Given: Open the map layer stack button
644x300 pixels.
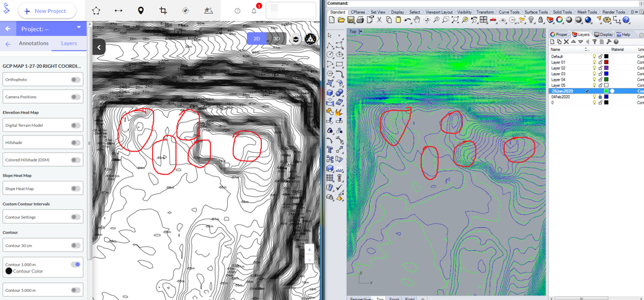Looking at the screenshot, I should click(x=296, y=39).
